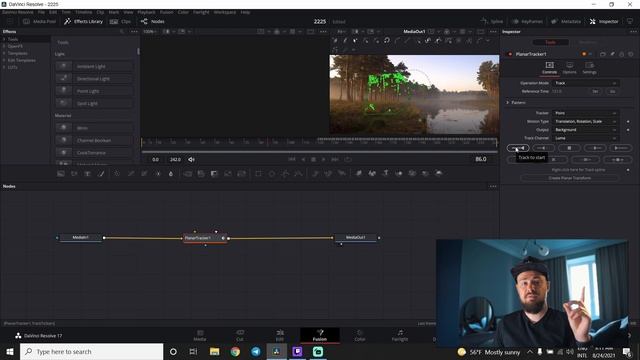Click the Set reference time button

tap(595, 91)
